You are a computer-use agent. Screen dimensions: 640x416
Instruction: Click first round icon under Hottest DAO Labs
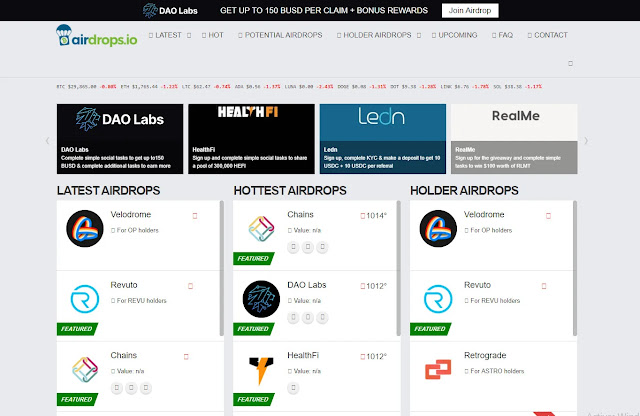(x=293, y=317)
